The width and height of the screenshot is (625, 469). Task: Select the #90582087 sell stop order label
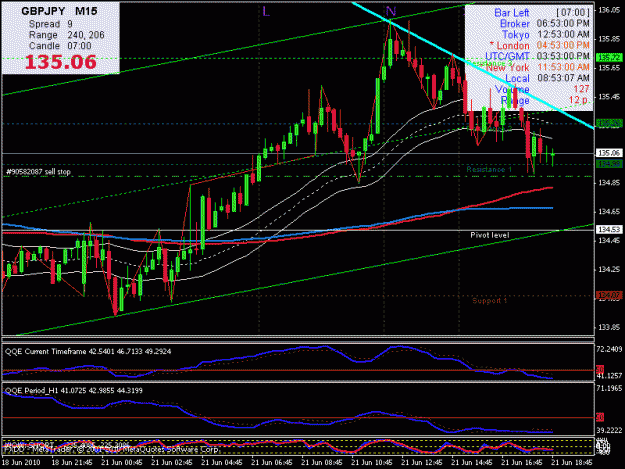coord(38,172)
